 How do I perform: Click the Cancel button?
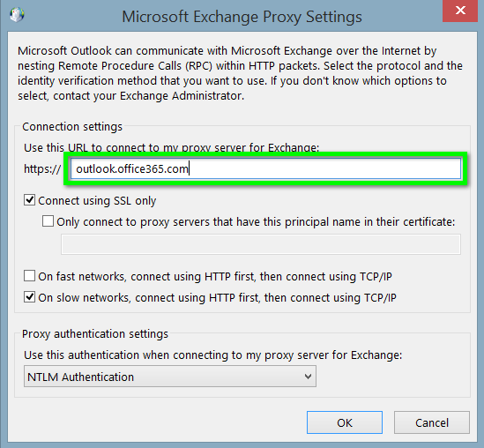coord(432,422)
